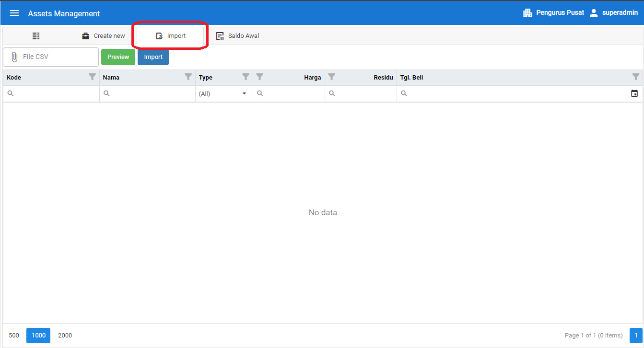Open the Tgl. Beli column filter icon

click(x=636, y=77)
